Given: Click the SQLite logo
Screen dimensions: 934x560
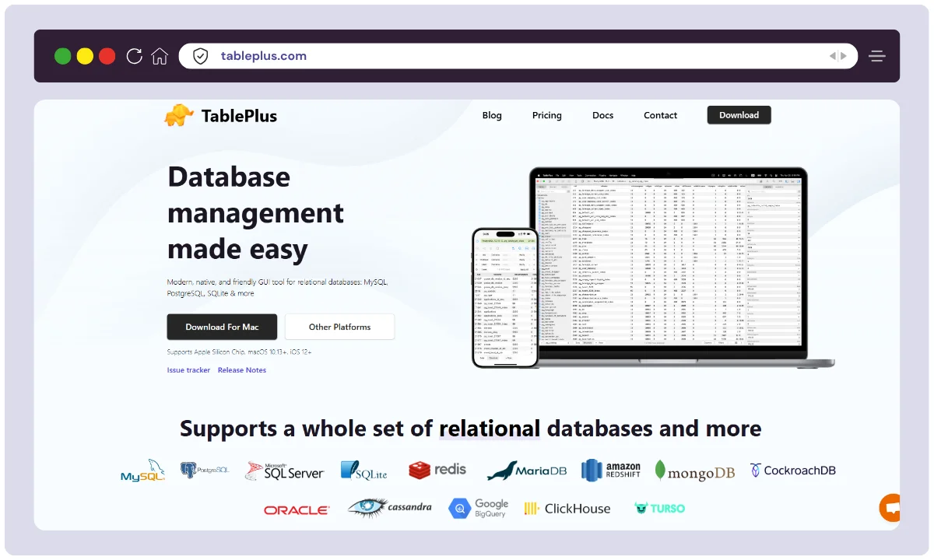Looking at the screenshot, I should coord(363,471).
